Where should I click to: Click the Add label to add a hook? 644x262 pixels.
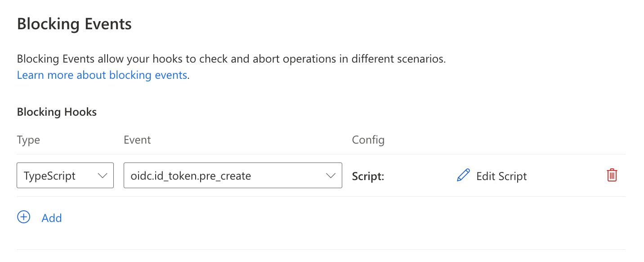[x=52, y=218]
